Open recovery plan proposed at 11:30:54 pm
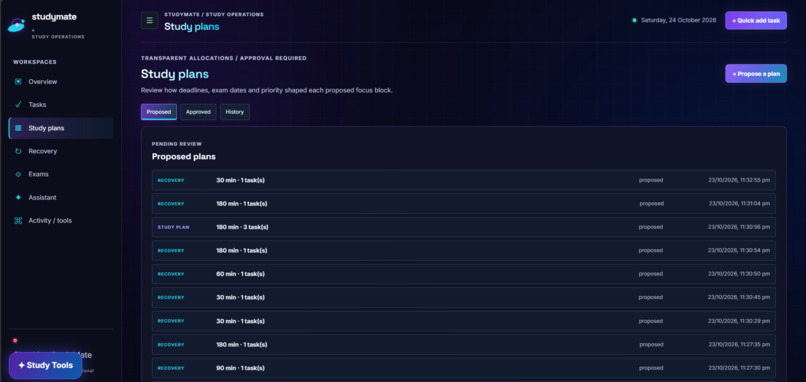This screenshot has height=382, width=806. click(x=464, y=250)
